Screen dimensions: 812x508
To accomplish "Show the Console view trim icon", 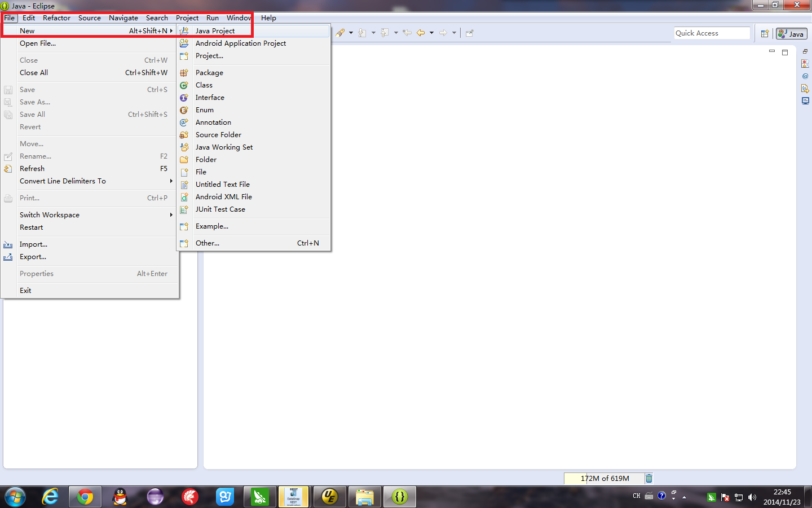I will click(805, 101).
